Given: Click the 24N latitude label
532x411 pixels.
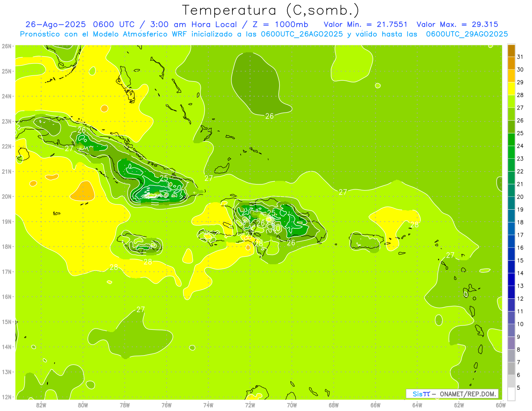Looking at the screenshot, I should tap(6, 96).
